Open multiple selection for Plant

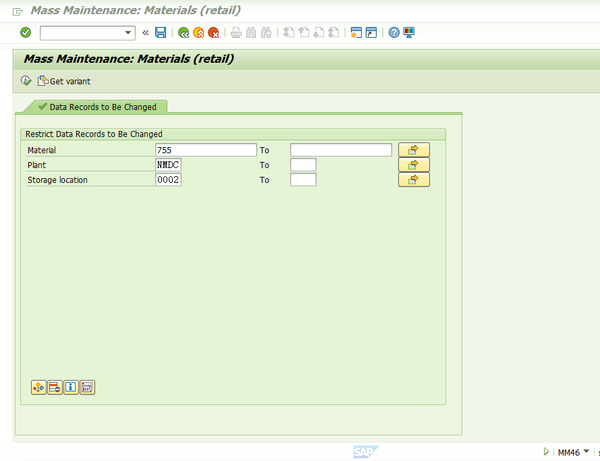click(x=414, y=165)
